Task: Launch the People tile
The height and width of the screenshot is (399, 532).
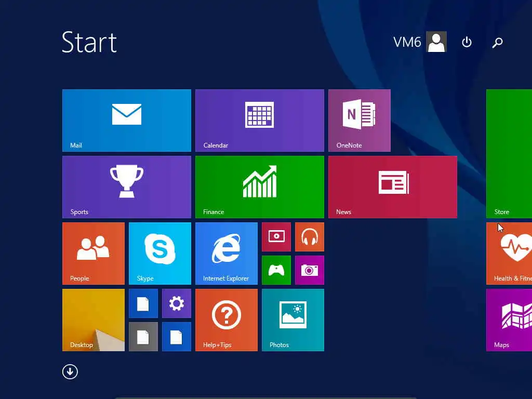Action: click(94, 254)
